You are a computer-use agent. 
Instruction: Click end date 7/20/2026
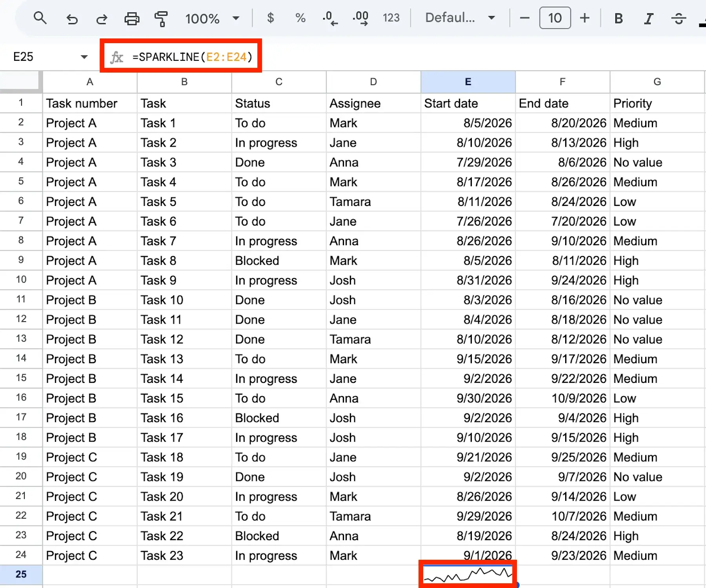(562, 221)
